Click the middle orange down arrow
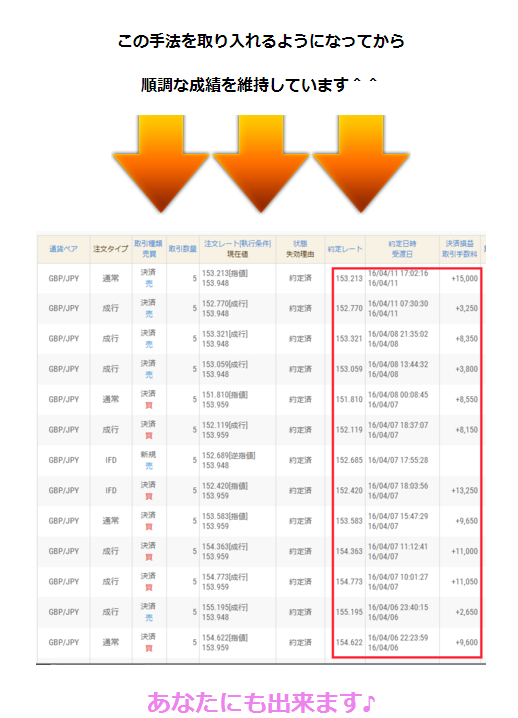The height and width of the screenshot is (718, 518). pos(261,163)
